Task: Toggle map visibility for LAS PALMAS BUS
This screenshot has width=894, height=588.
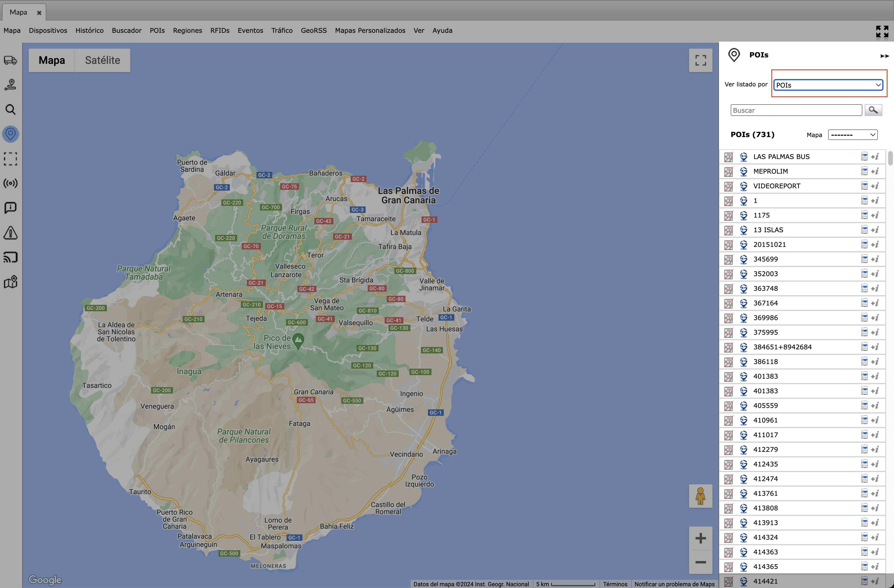Action: click(728, 157)
